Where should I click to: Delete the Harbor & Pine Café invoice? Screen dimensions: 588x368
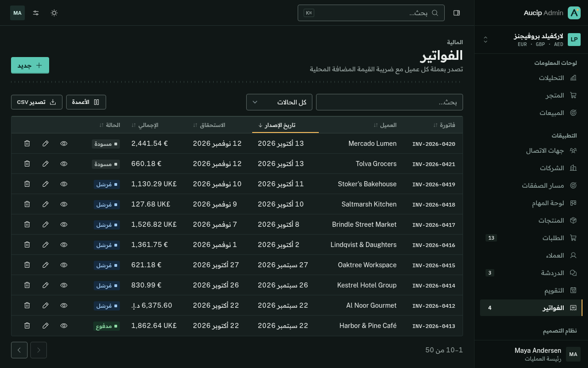[27, 326]
